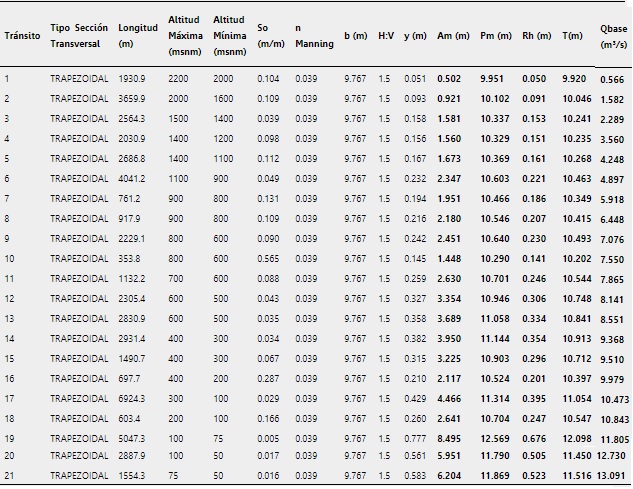This screenshot has width=633, height=489.
Task: Select the n Manning column header
Action: click(x=314, y=35)
